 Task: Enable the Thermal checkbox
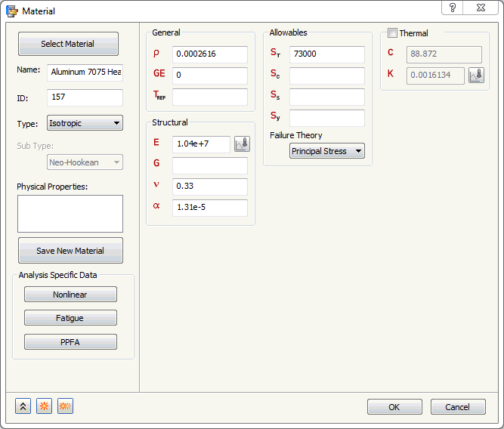click(392, 32)
